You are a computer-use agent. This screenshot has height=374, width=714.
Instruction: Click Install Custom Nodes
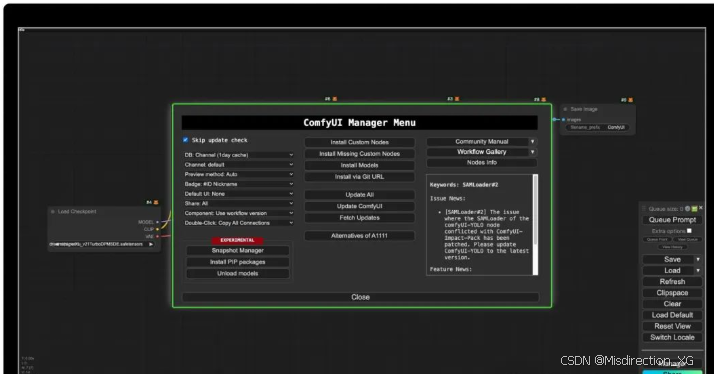359,142
